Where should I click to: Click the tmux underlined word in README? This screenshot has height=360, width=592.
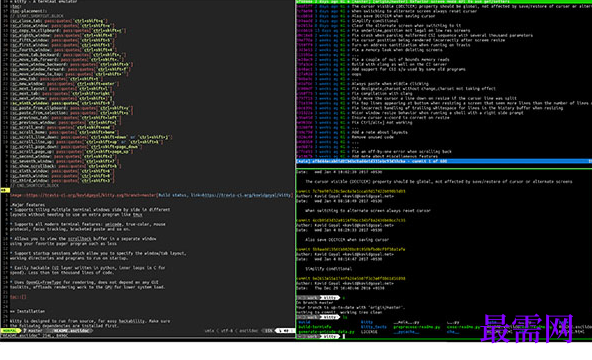click(138, 215)
